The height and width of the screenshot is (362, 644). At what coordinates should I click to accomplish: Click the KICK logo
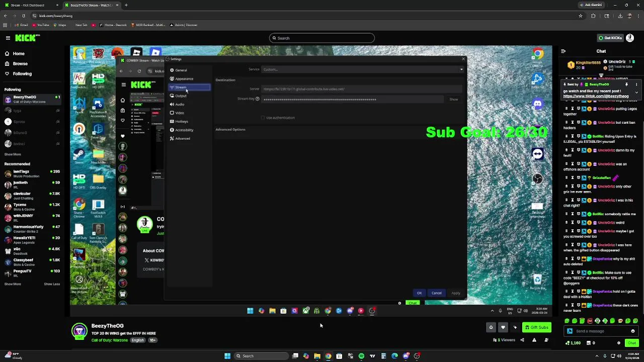click(27, 38)
